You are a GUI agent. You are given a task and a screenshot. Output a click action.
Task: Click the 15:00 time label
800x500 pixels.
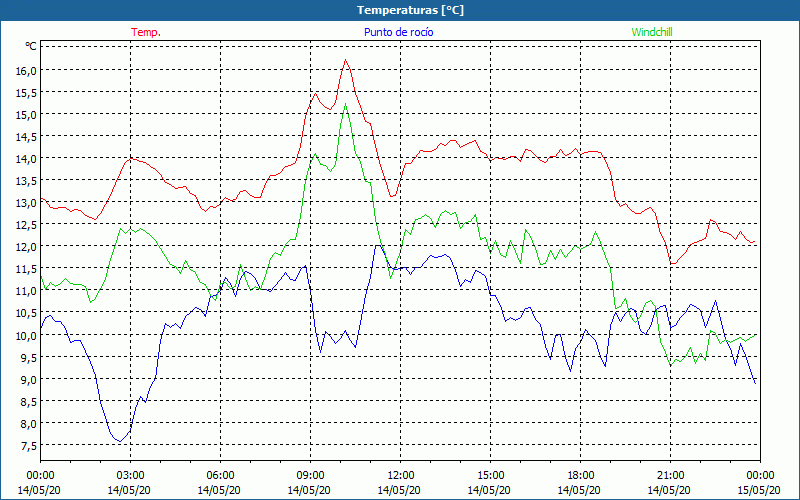click(x=490, y=476)
